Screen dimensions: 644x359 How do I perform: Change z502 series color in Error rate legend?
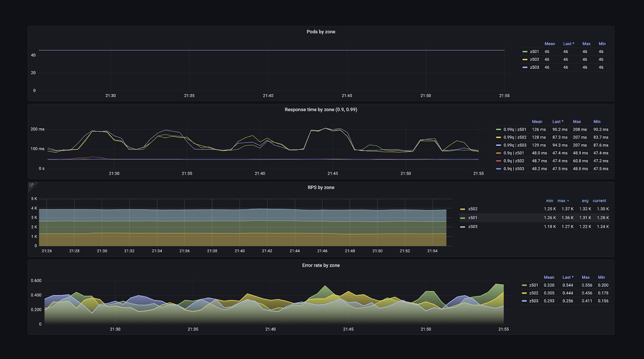(524, 293)
